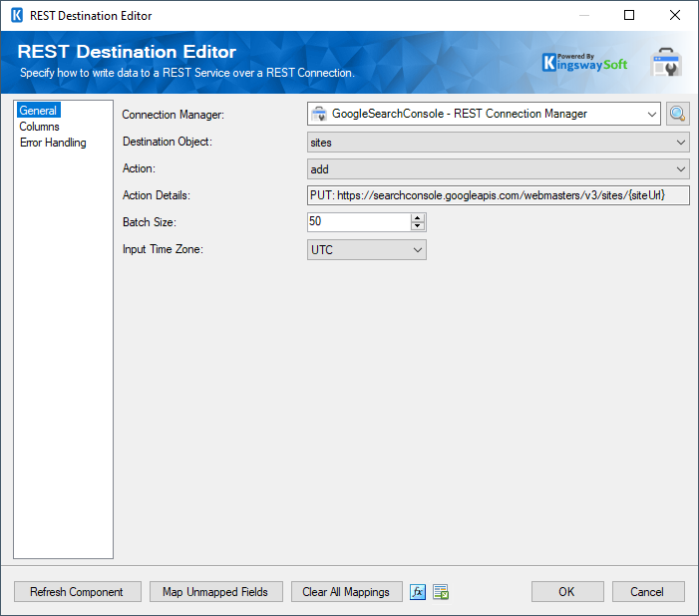This screenshot has width=699, height=616.
Task: Select the General page
Action: tap(38, 111)
